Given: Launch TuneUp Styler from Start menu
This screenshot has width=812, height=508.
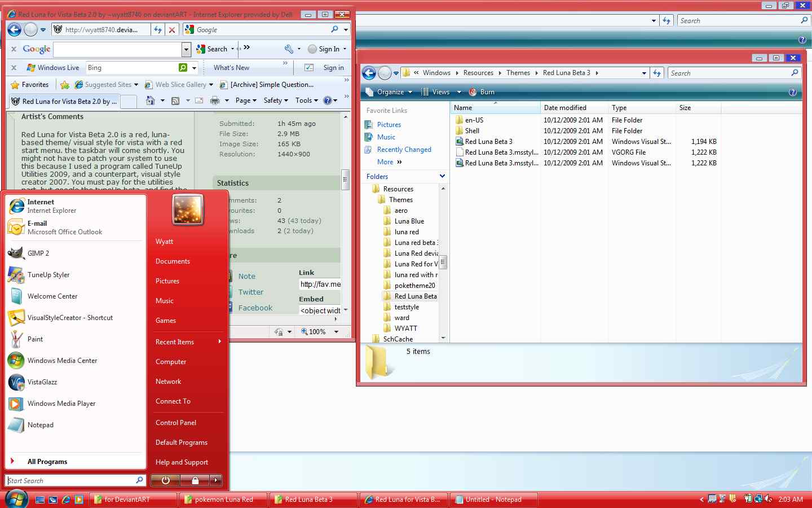Looking at the screenshot, I should [76, 275].
